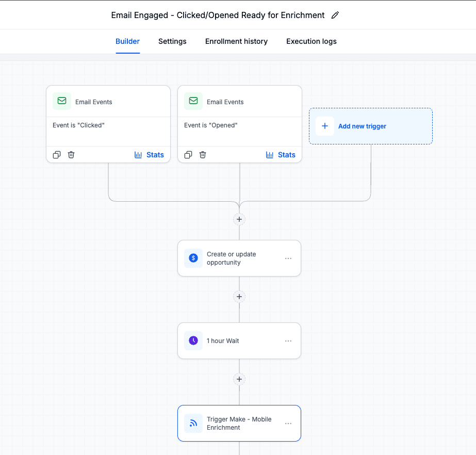
Task: Click bar chart icon on Opened trigger
Action: coord(270,155)
